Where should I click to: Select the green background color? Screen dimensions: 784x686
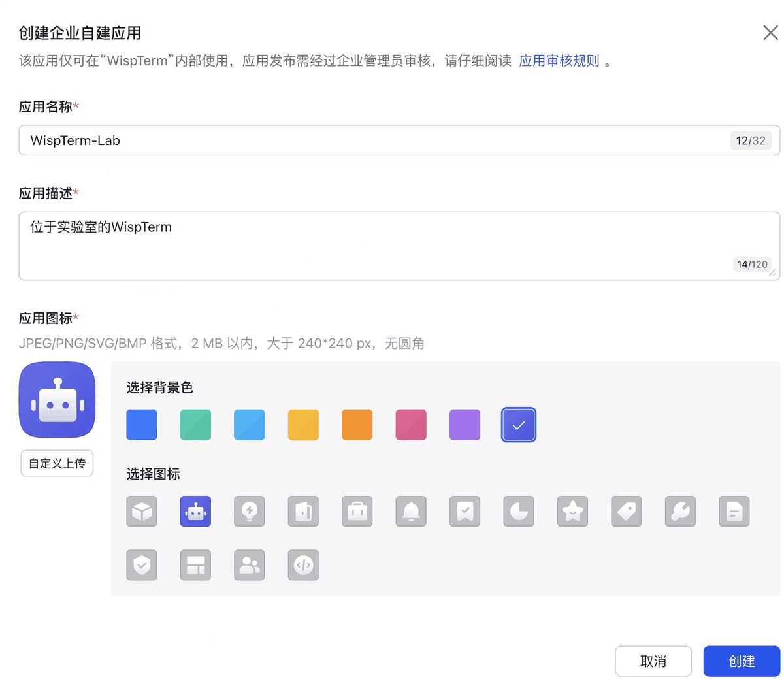(x=195, y=425)
